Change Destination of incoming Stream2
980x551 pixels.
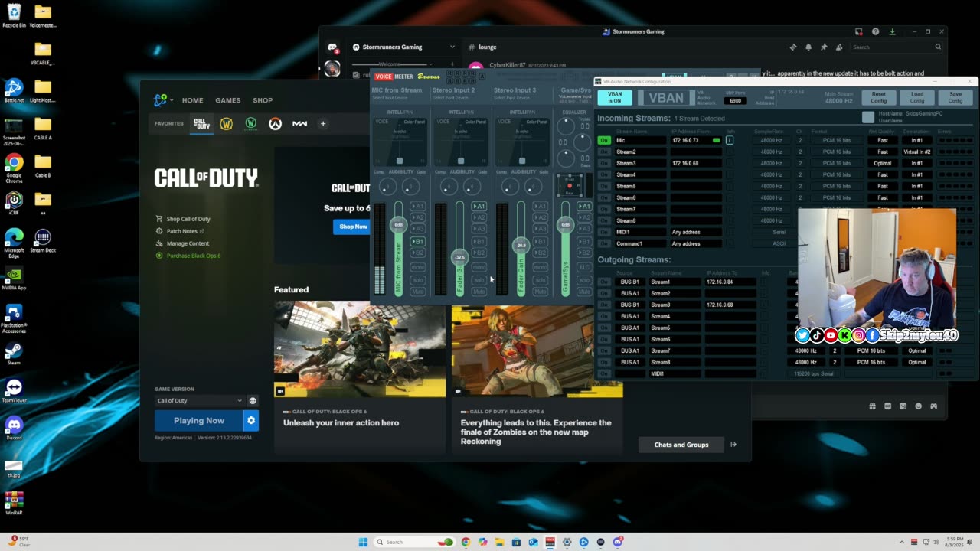point(916,152)
